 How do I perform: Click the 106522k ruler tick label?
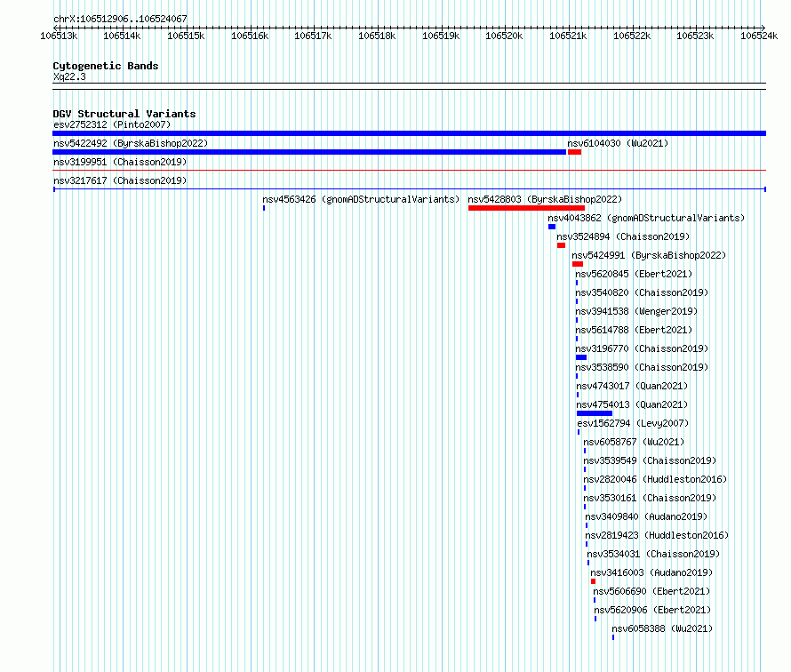(x=632, y=36)
